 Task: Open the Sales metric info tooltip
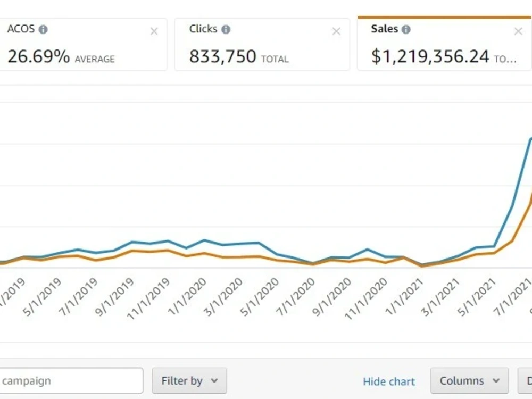[x=406, y=29]
